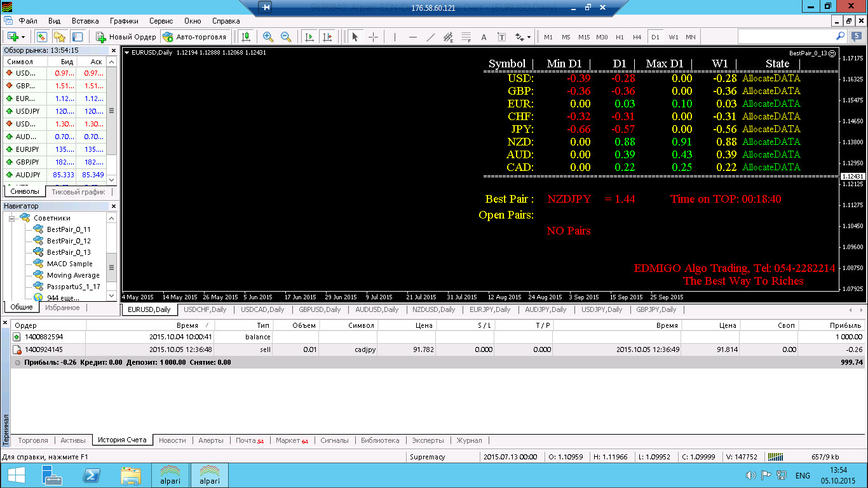Viewport: 868px width, 488px height.
Task: Switch to MN timeframe
Action: 691,37
